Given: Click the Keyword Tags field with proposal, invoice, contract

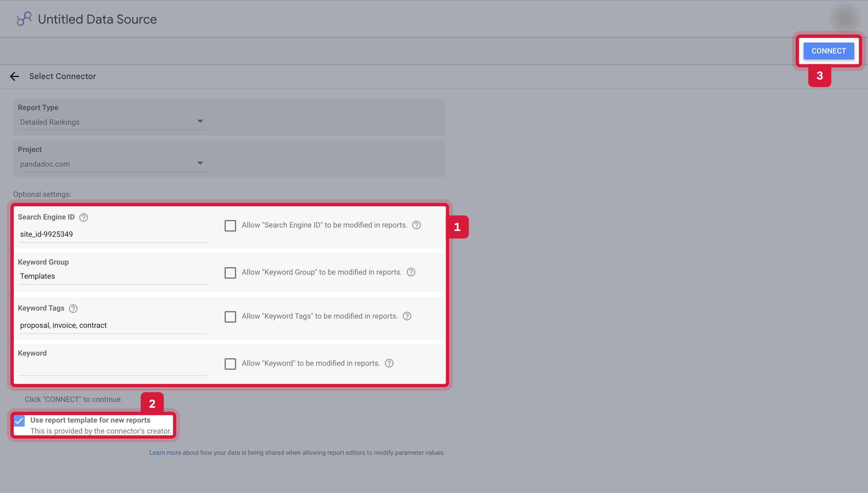Looking at the screenshot, I should click(113, 326).
